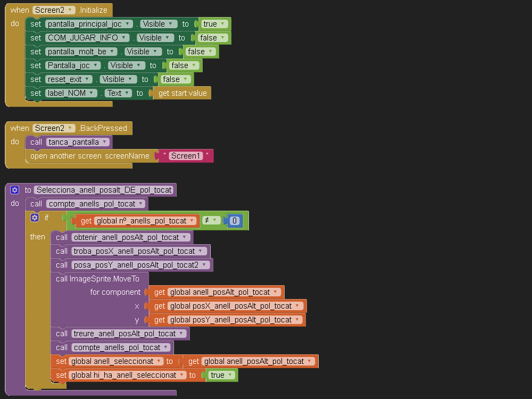532x399 pixels.
Task: Click the gear icon on the Selecciona_anell procedure block
Action: pyautogui.click(x=14, y=190)
